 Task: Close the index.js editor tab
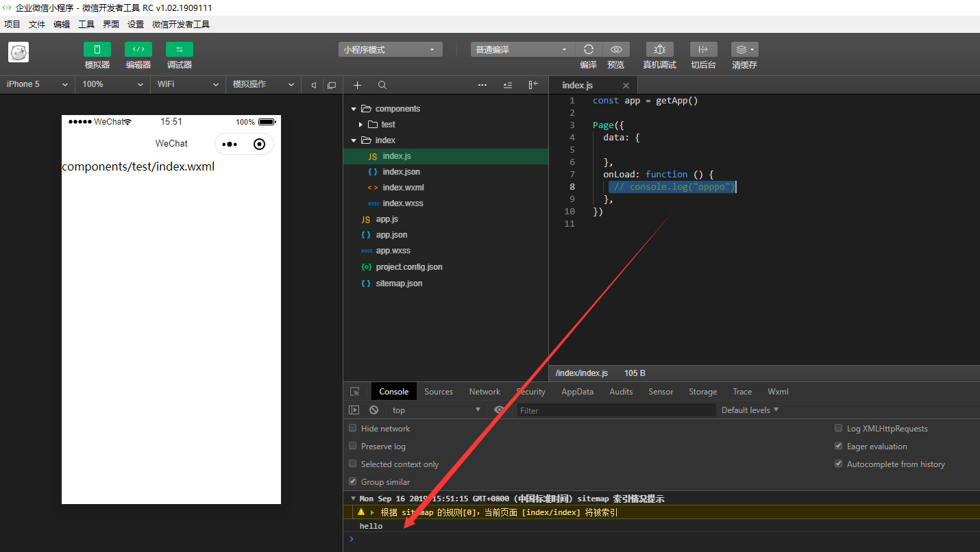[626, 86]
